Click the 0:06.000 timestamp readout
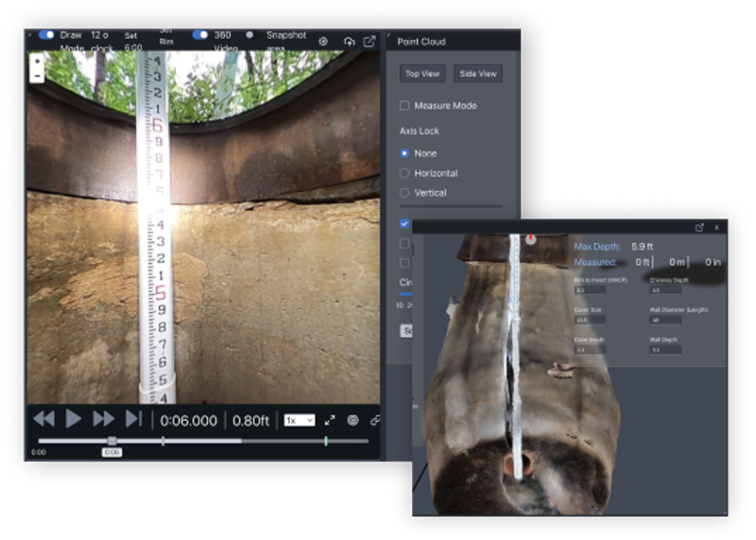This screenshot has width=756, height=540. coord(188,421)
